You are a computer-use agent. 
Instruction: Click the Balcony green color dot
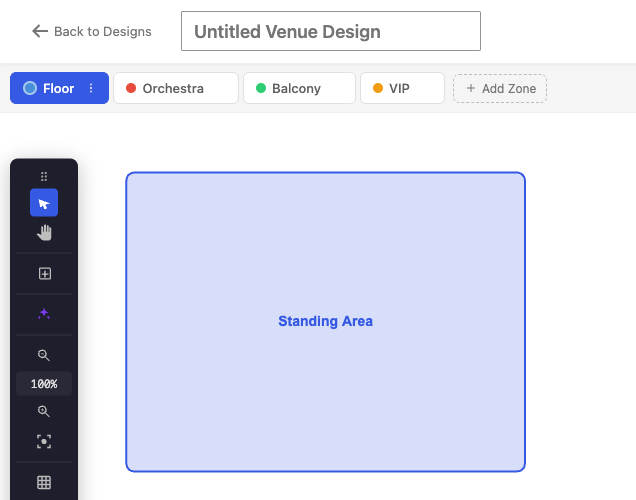click(261, 88)
